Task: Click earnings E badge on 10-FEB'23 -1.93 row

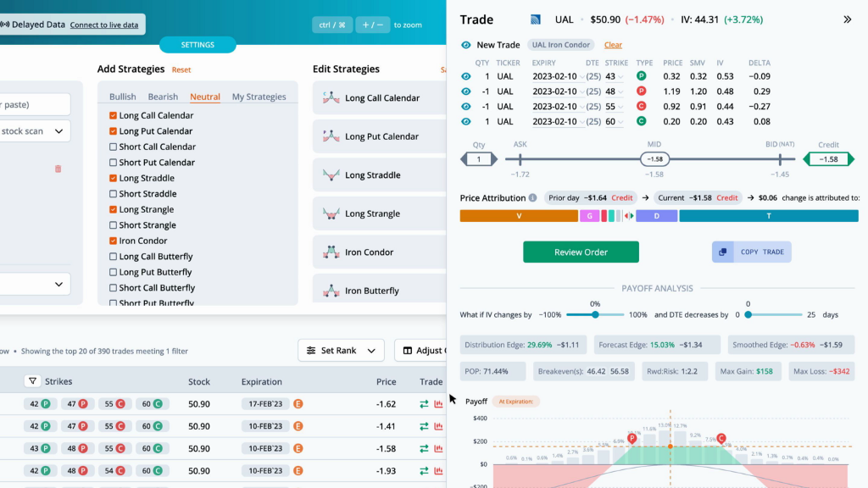Action: [298, 471]
